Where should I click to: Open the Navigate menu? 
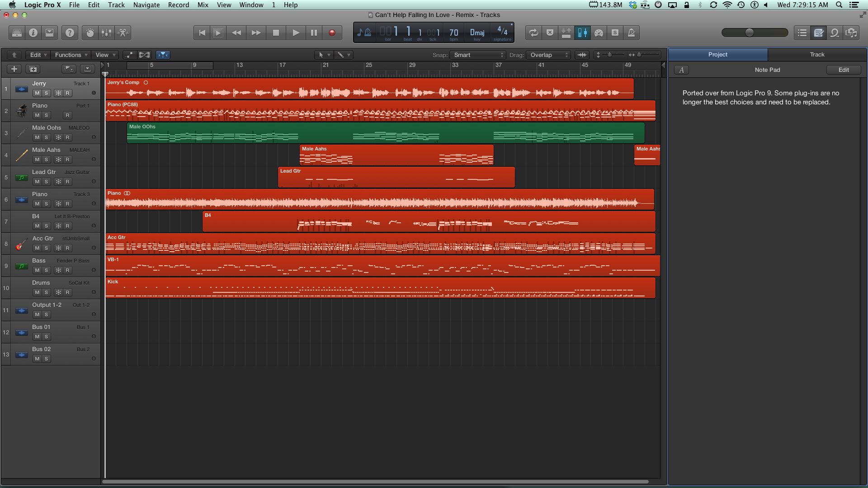click(x=146, y=5)
